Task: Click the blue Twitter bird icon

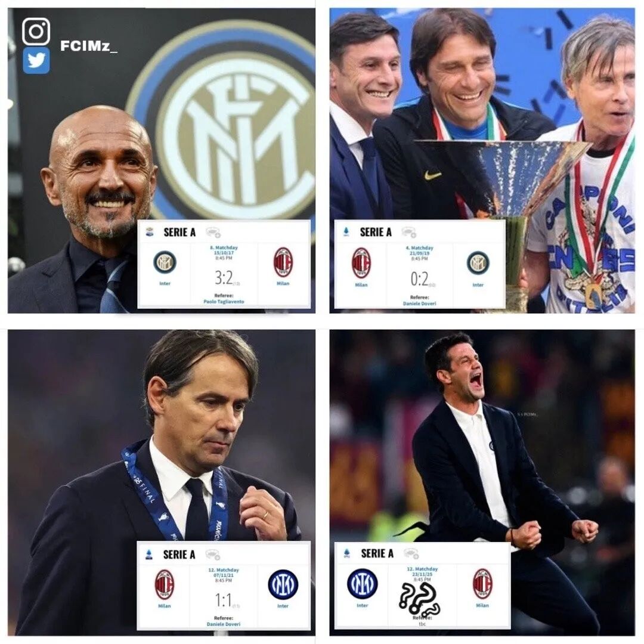Action: click(36, 60)
